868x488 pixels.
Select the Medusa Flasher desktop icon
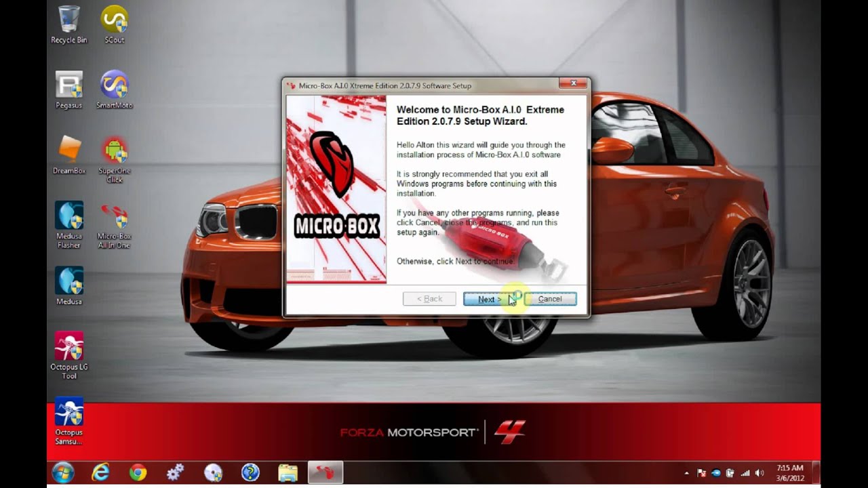coord(68,224)
